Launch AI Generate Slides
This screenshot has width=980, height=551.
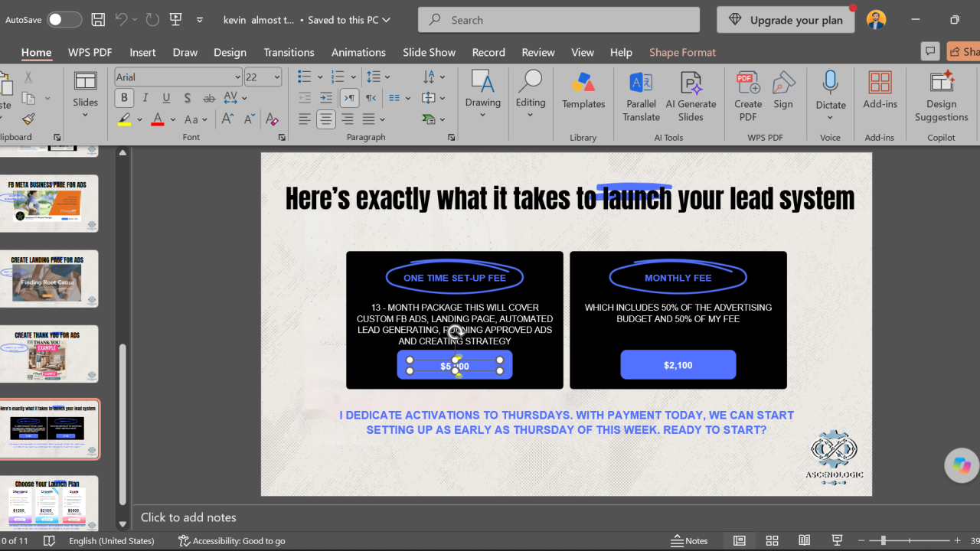point(691,97)
